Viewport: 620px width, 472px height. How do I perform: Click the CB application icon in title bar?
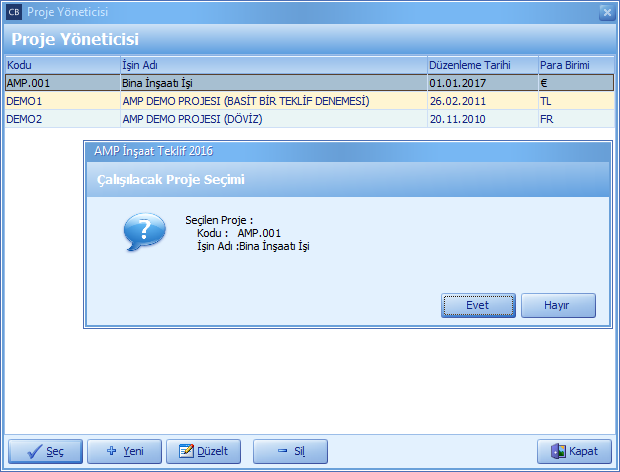tap(13, 12)
